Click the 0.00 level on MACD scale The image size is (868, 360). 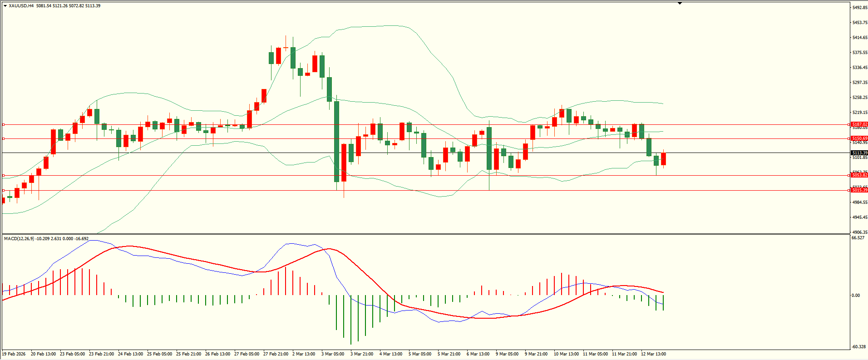click(x=855, y=296)
